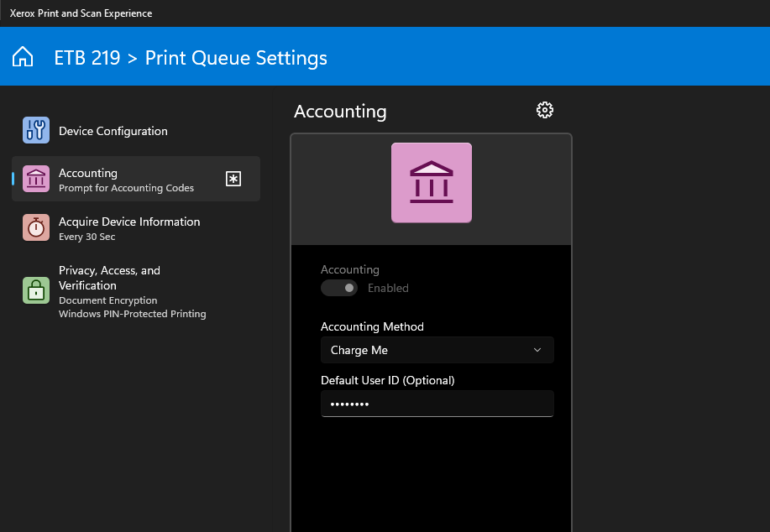Click the pink Accounting sidebar icon

(x=36, y=179)
